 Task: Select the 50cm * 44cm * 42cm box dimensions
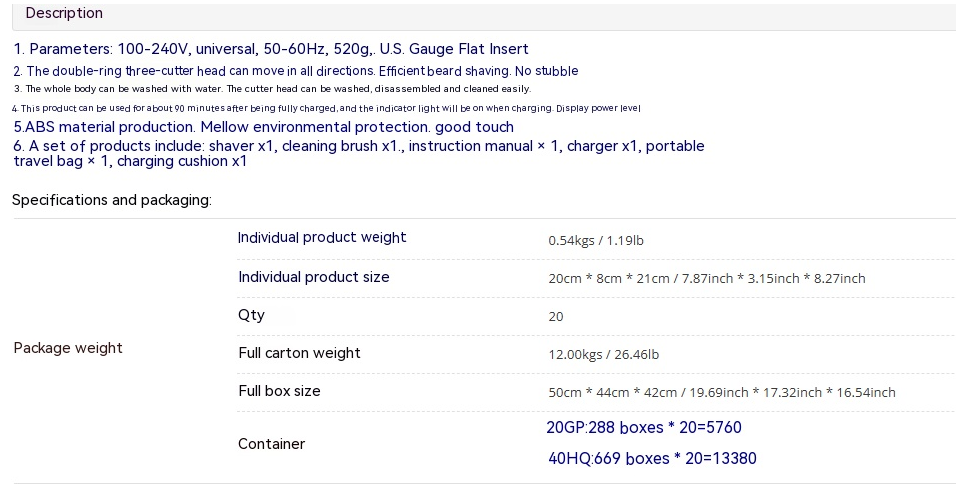[722, 393]
